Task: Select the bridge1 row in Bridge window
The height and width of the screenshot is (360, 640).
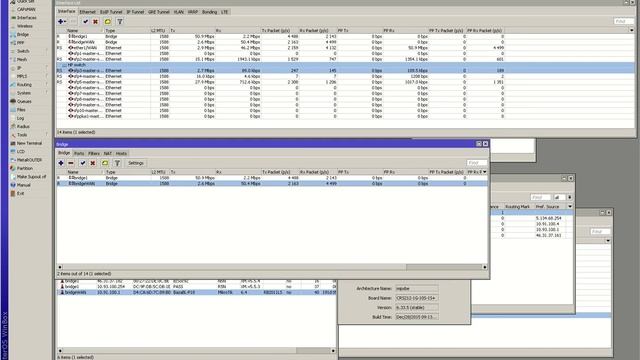Action: [x=272, y=178]
